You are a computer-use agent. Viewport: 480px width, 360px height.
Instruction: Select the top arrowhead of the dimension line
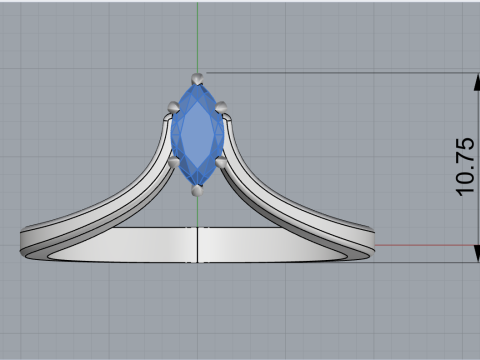(x=477, y=82)
